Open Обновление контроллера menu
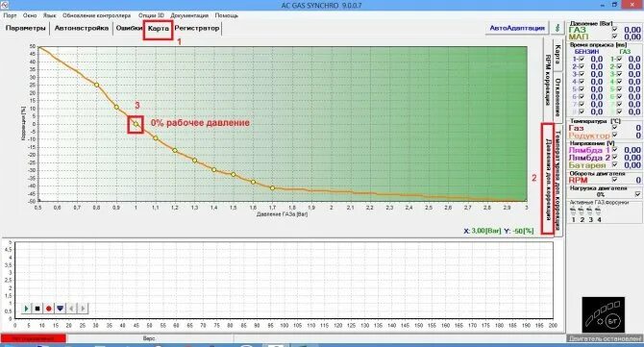The height and width of the screenshot is (347, 644). [x=96, y=15]
